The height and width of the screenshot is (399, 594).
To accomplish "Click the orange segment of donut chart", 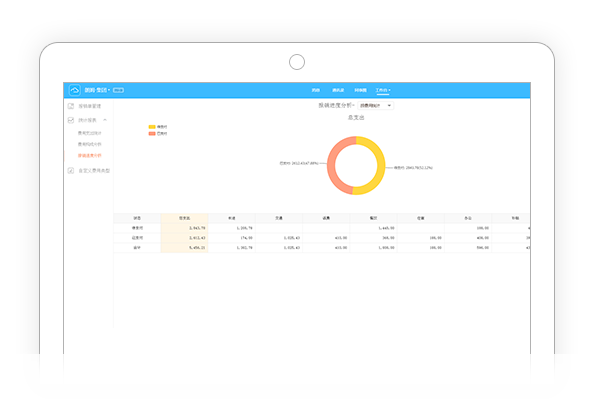I will (x=332, y=165).
